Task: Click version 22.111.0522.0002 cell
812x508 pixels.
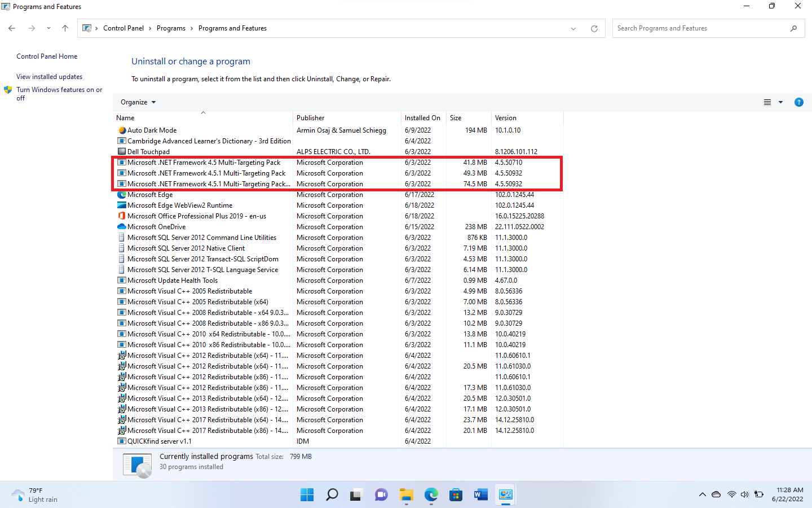Action: pyautogui.click(x=519, y=227)
